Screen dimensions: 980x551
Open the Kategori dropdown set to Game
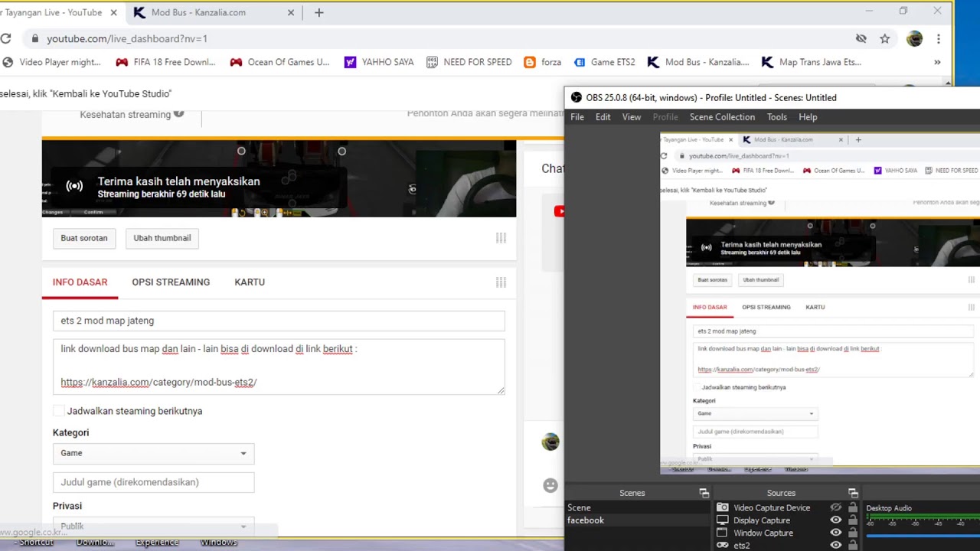(x=153, y=453)
